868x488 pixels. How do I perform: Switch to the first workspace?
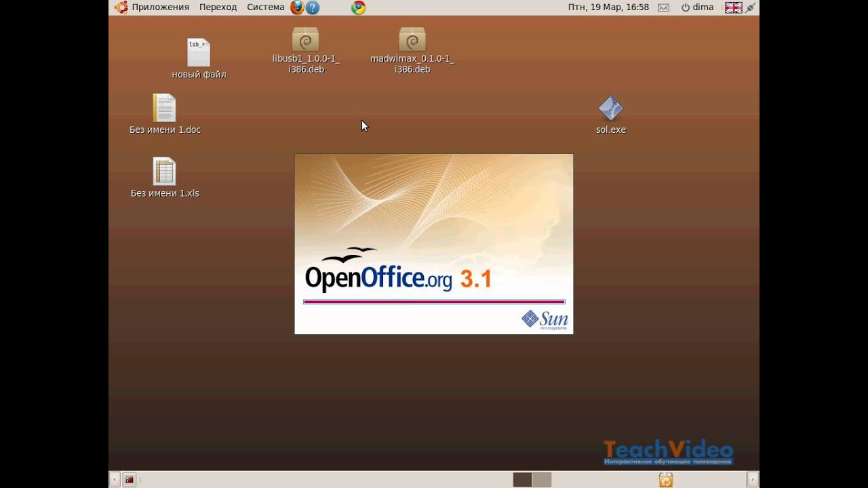pos(522,480)
